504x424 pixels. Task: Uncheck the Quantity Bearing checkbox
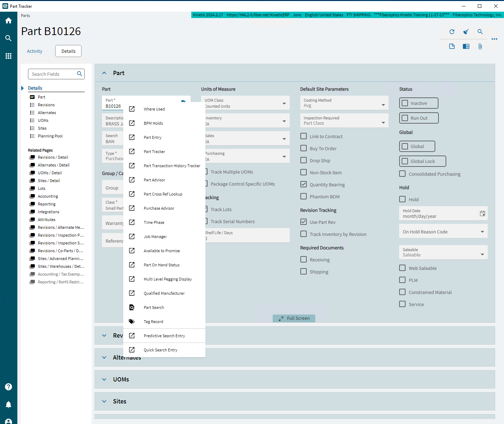(x=304, y=184)
